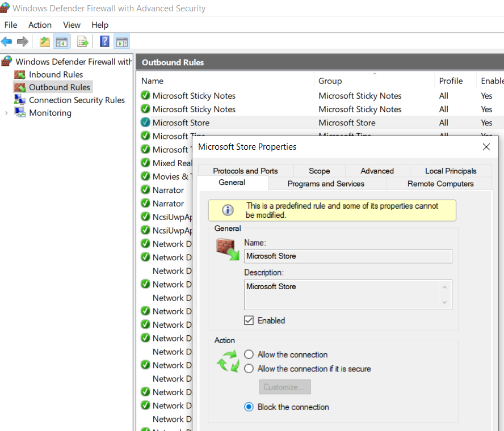Switch to the General tab
504x431 pixels.
point(232,183)
